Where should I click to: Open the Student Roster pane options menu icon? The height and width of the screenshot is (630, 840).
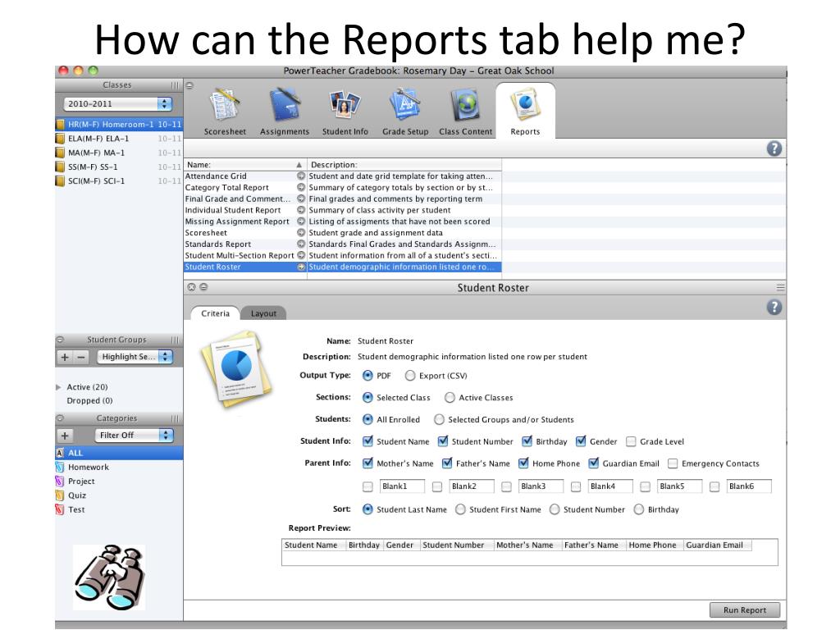click(x=781, y=288)
